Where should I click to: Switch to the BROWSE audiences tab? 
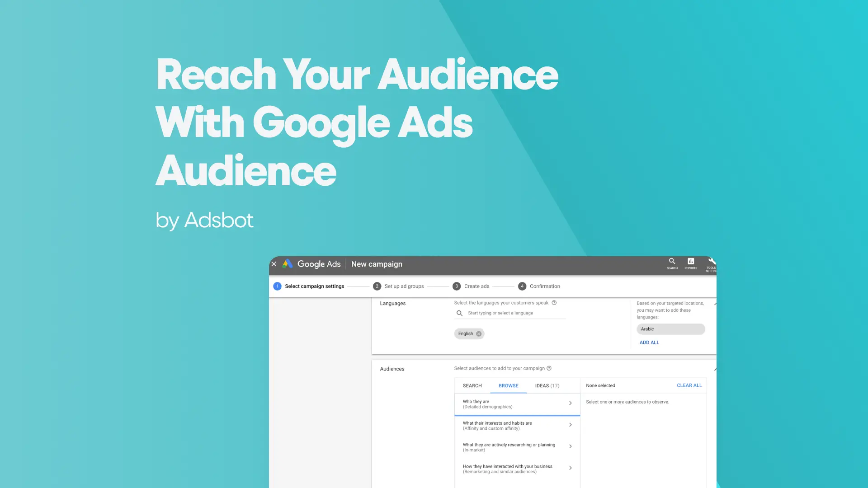tap(509, 385)
